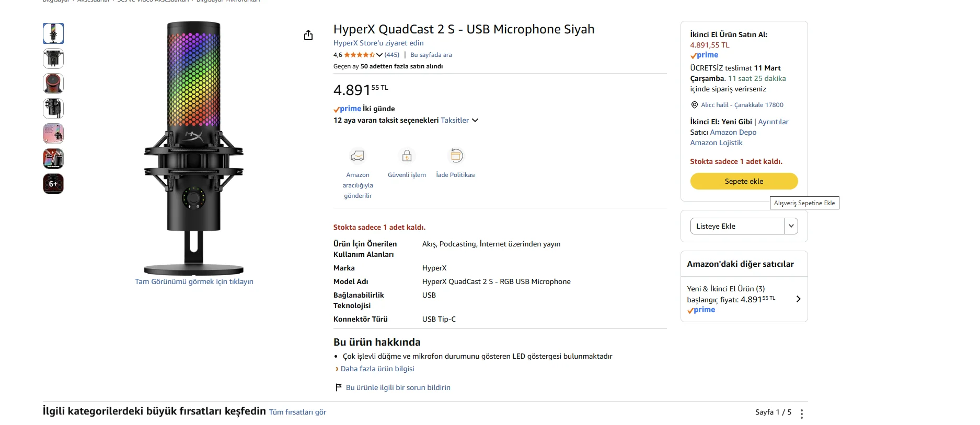Open the Amazon delivery truck icon
The image size is (980, 425).
[358, 156]
